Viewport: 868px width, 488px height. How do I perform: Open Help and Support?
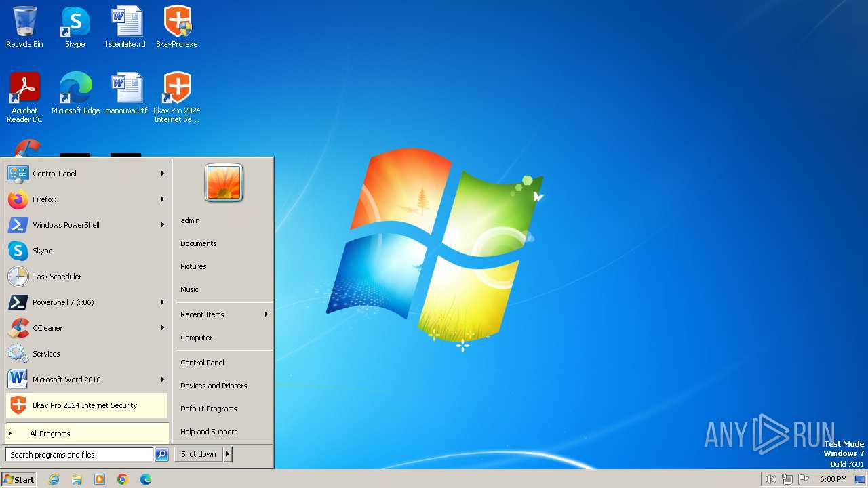click(x=224, y=432)
